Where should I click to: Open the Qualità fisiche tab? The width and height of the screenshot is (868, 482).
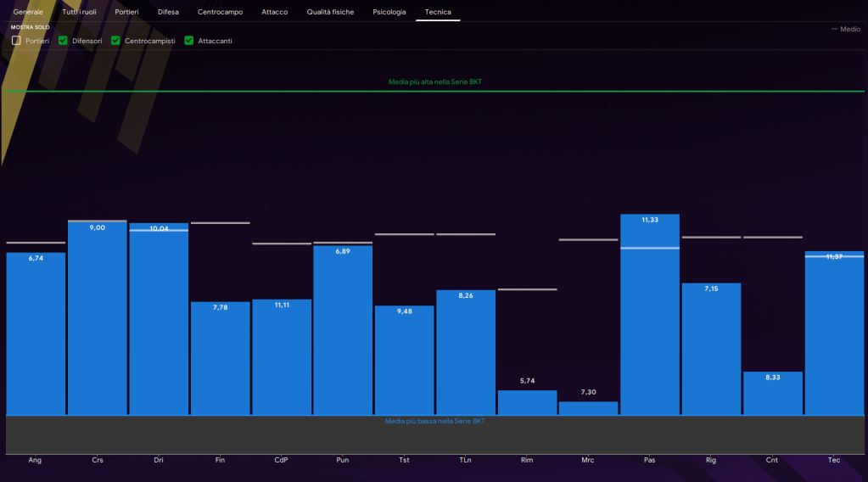[330, 12]
